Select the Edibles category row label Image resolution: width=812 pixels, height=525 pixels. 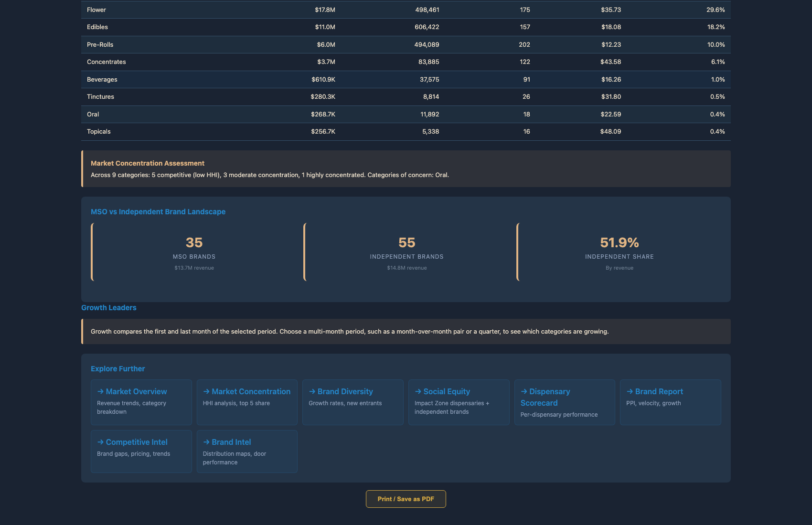coord(97,27)
